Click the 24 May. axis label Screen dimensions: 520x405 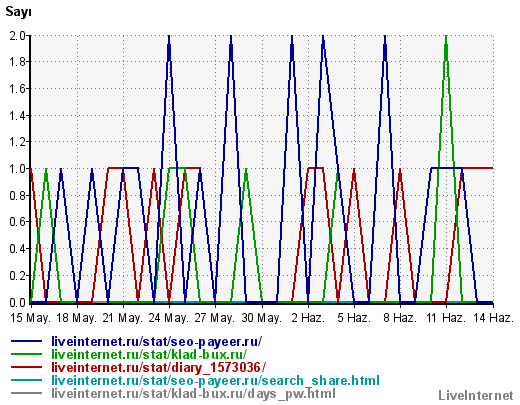[169, 318]
